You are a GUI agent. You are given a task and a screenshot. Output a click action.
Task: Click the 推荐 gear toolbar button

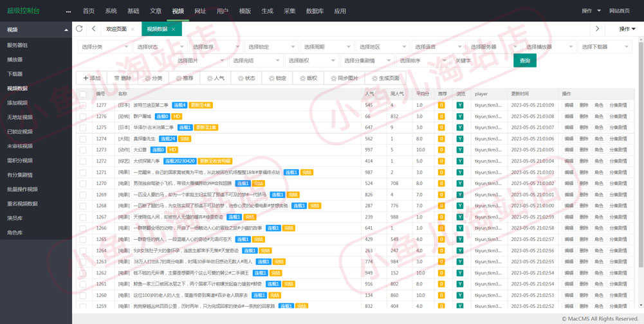coord(185,78)
